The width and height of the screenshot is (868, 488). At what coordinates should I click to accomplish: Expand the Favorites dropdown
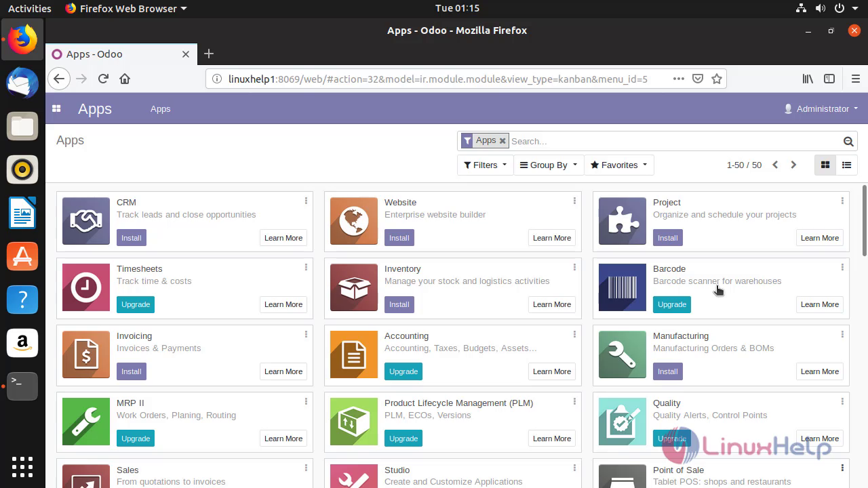pos(618,165)
